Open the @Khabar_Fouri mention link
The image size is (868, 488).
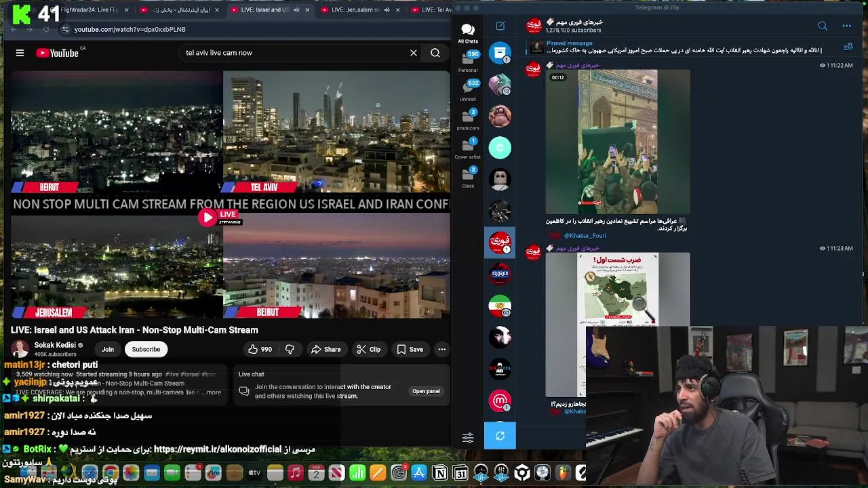[585, 236]
